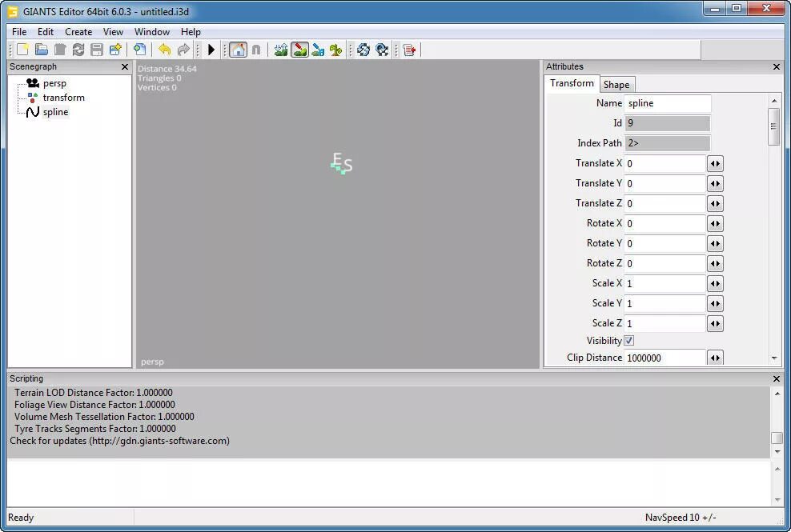Viewport: 791px width, 532px height.
Task: Click the Attributes panel scroll up arrow
Action: (774, 101)
